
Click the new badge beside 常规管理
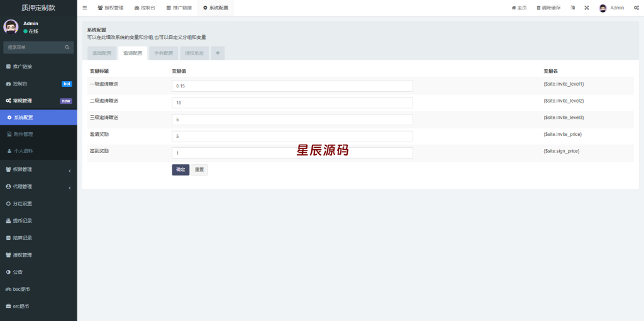tap(66, 101)
